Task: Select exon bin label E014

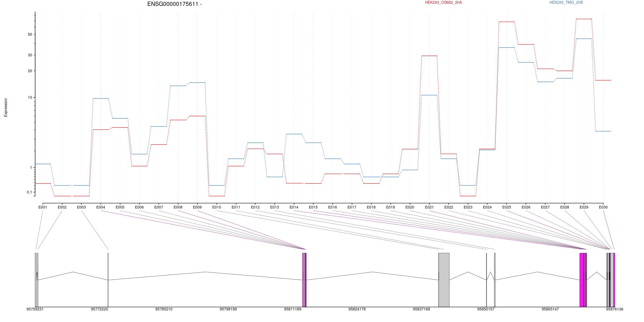Action: pos(294,207)
